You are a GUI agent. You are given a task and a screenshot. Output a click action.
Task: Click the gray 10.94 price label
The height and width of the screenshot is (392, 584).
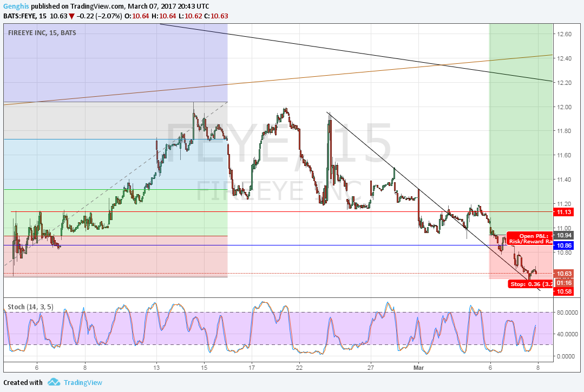564,235
